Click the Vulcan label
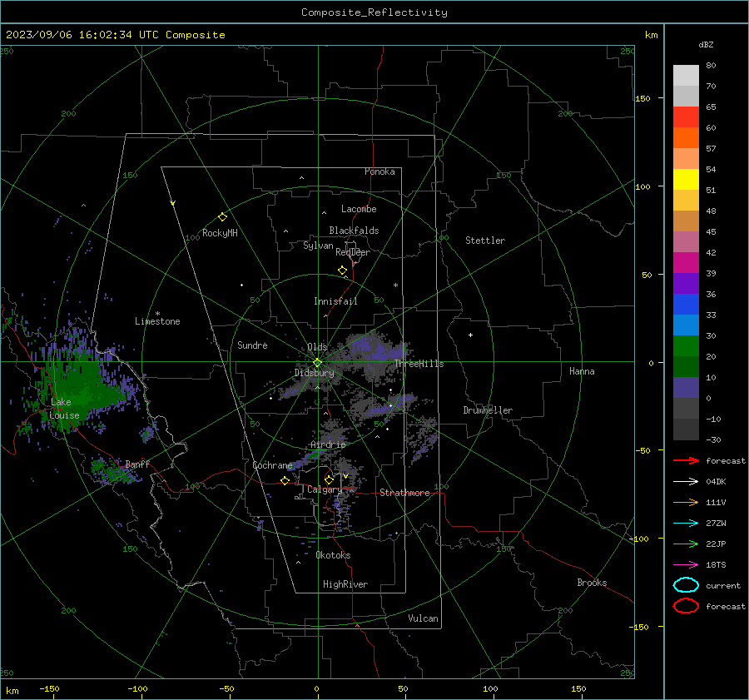 (x=423, y=618)
